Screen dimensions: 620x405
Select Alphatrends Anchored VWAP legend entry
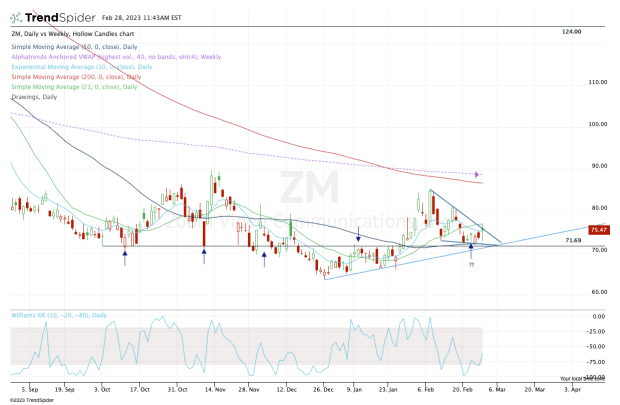(x=116, y=57)
